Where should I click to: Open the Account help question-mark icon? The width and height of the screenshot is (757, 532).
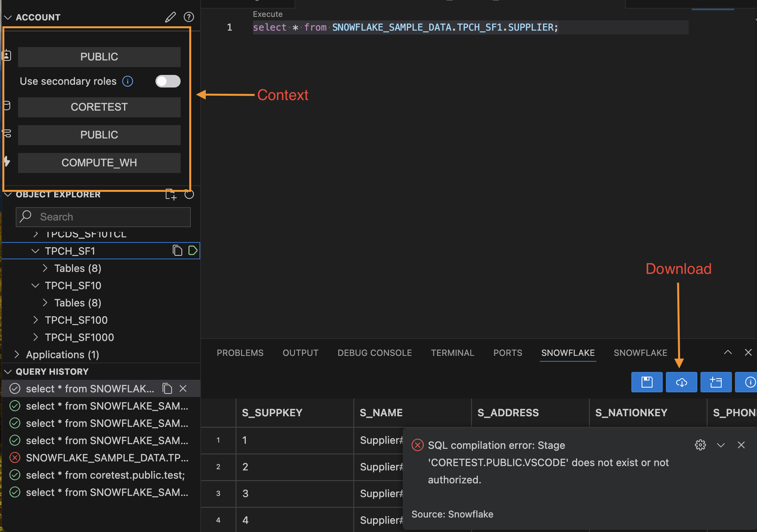click(x=189, y=17)
